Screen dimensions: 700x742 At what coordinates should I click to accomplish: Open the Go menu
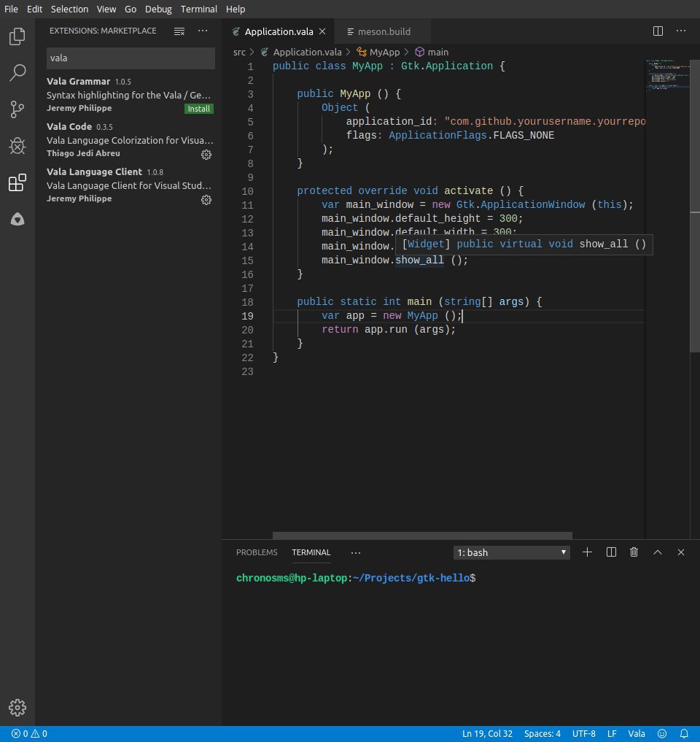(x=131, y=9)
